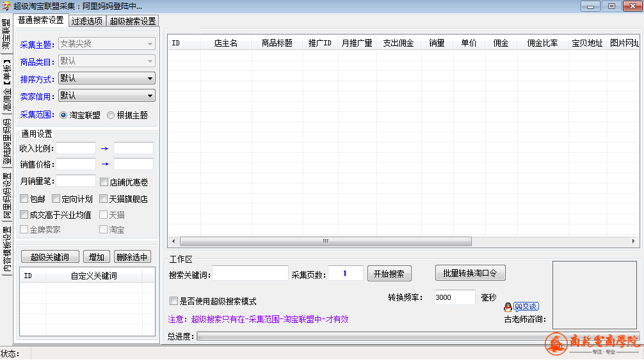Click 采集页数 input field
Viewport: 644px width, 360px height.
346,274
